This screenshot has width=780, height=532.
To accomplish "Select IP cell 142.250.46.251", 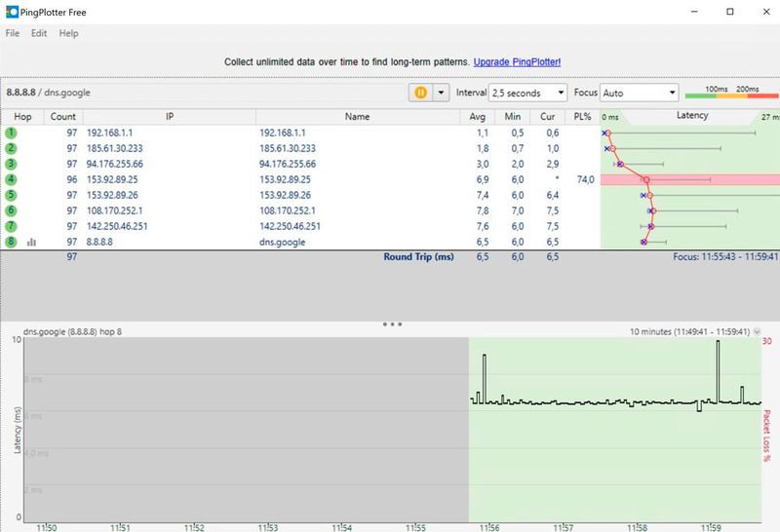I will click(117, 226).
